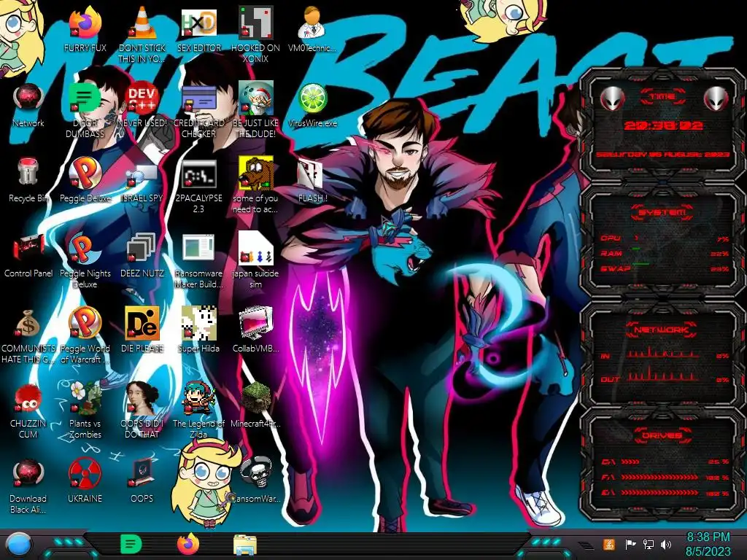This screenshot has width=747, height=560.
Task: Click the red digital clock readout in the gadget
Action: pyautogui.click(x=664, y=125)
